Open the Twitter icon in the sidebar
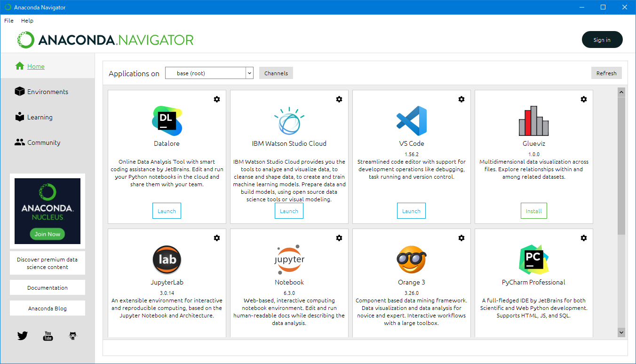Screen dimensions: 636x364 (22, 336)
